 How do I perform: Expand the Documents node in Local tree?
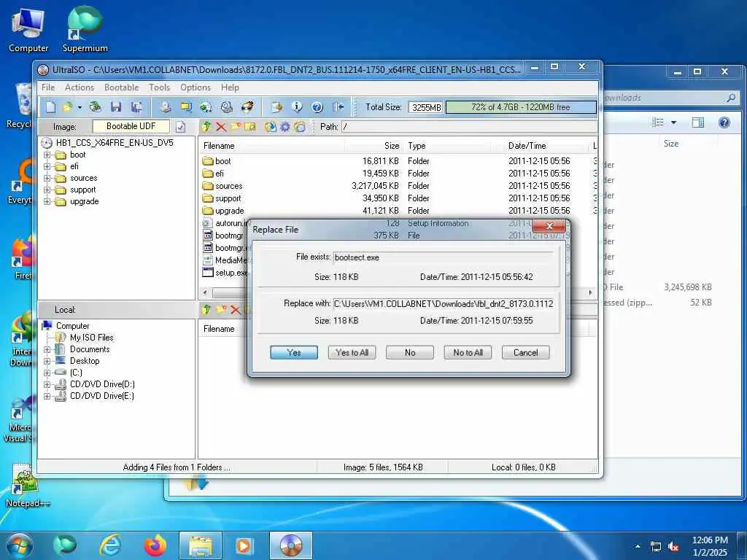47,349
